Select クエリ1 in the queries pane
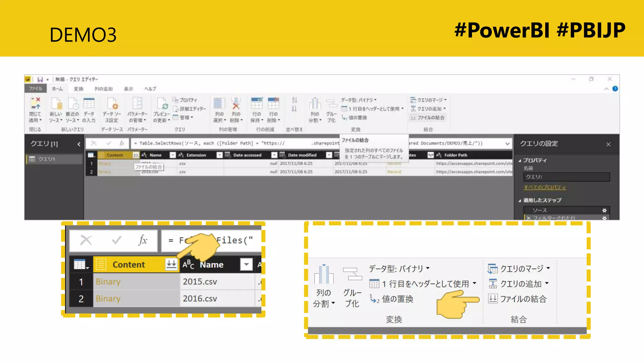 54,159
